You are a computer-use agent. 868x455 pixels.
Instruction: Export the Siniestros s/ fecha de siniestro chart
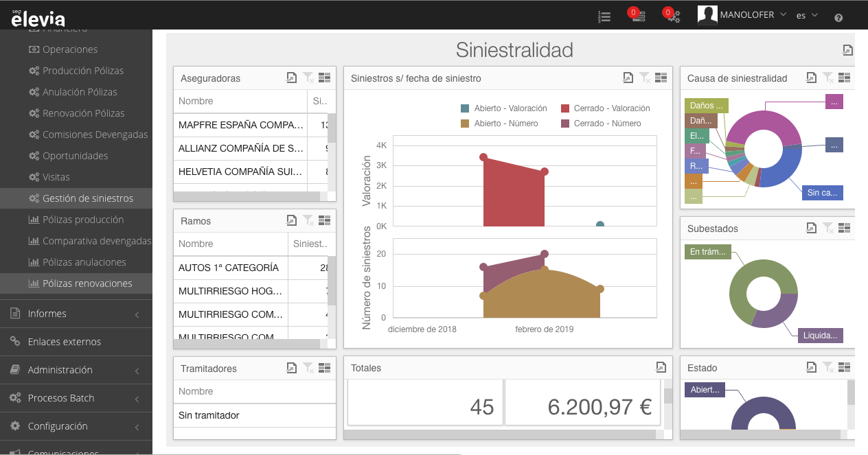(x=628, y=78)
